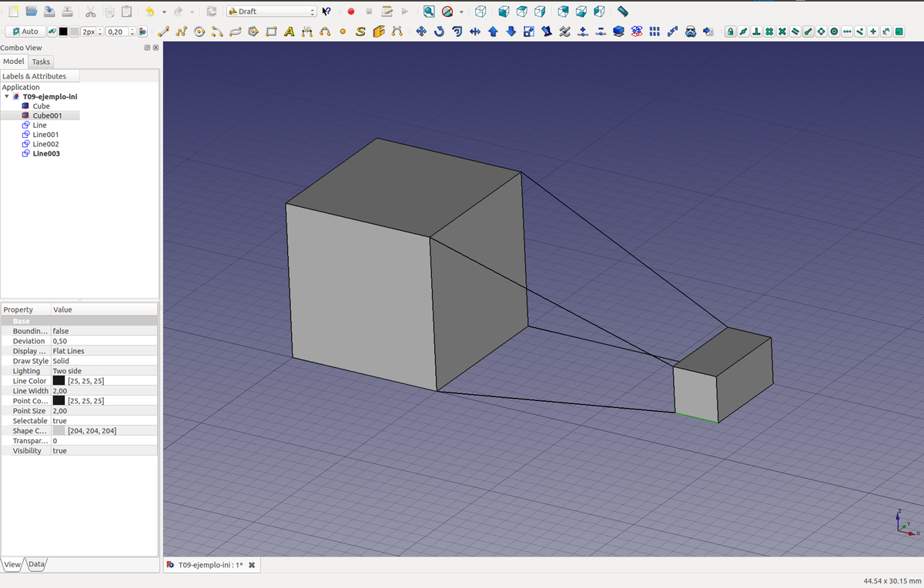Image resolution: width=924 pixels, height=588 pixels.
Task: Activate the Draft Rotate tool
Action: [439, 32]
